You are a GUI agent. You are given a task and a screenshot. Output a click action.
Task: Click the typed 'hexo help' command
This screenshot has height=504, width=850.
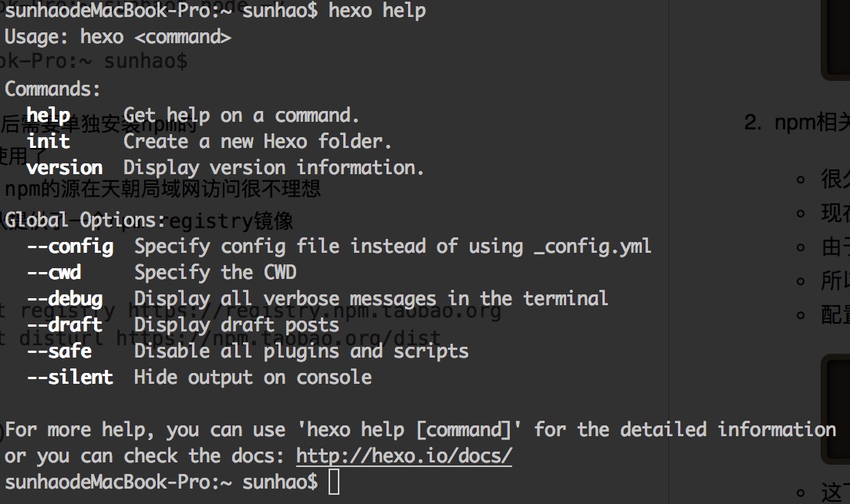[x=377, y=10]
